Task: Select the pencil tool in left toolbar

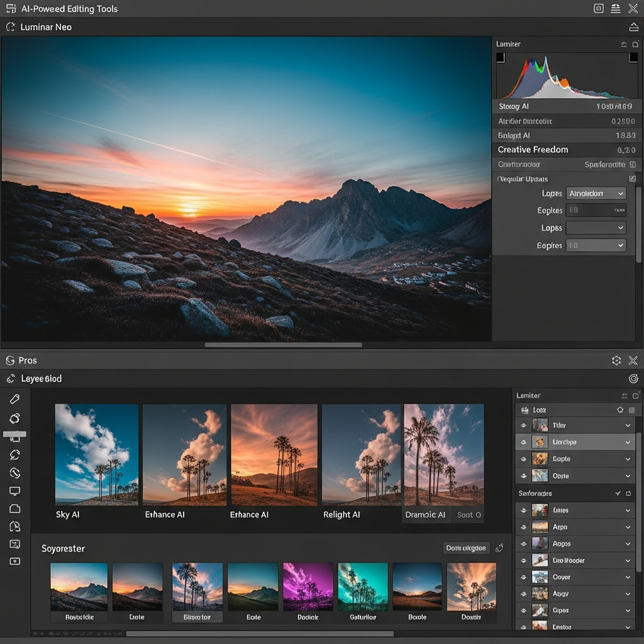Action: (15, 399)
